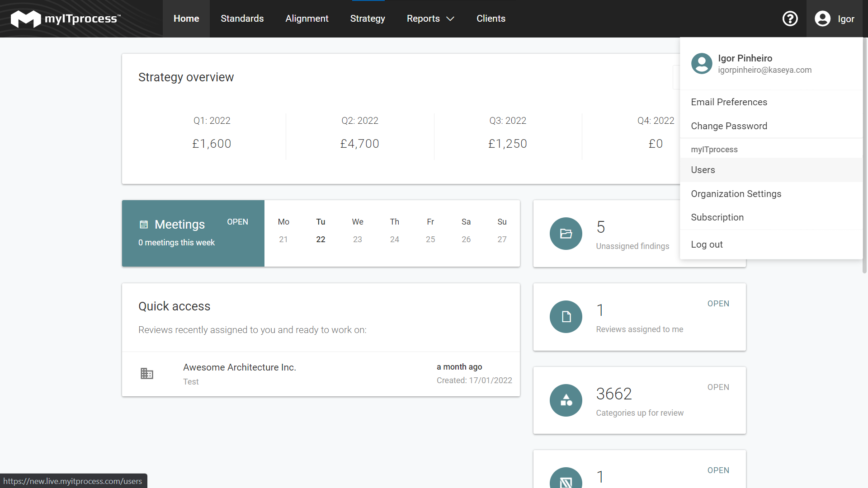Switch to the Alignment tab
The height and width of the screenshot is (488, 868).
[x=307, y=19]
